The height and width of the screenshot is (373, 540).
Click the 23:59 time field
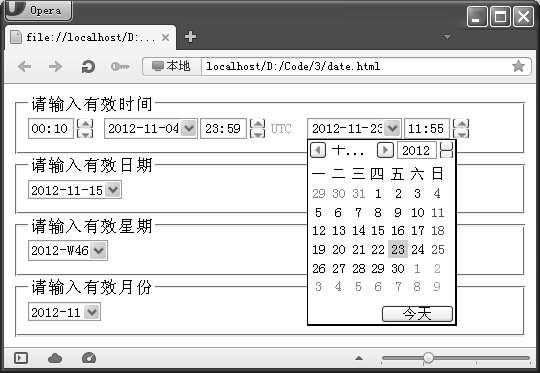coord(223,128)
